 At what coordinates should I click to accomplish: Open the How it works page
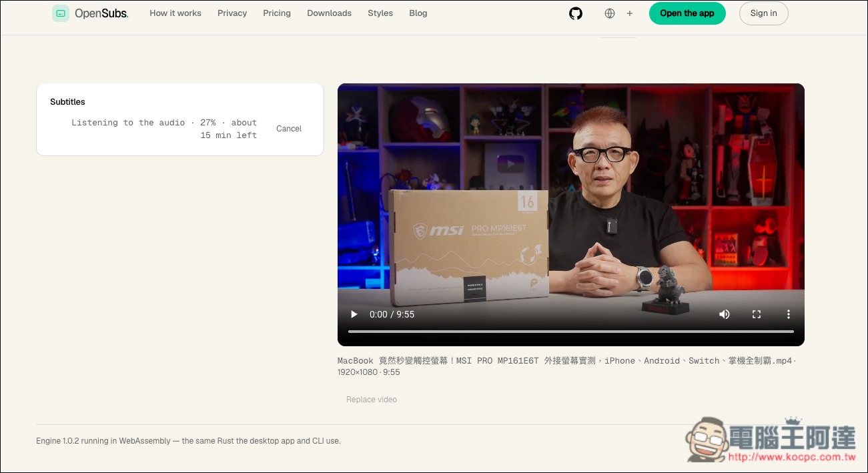tap(175, 13)
